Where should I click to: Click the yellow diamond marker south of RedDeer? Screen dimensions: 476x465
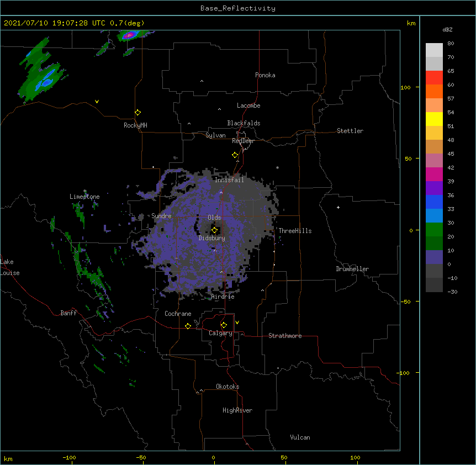click(x=235, y=155)
